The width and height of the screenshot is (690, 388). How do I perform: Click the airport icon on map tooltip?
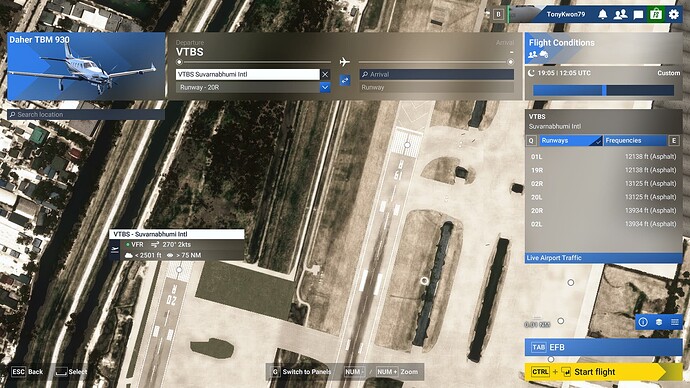115,250
